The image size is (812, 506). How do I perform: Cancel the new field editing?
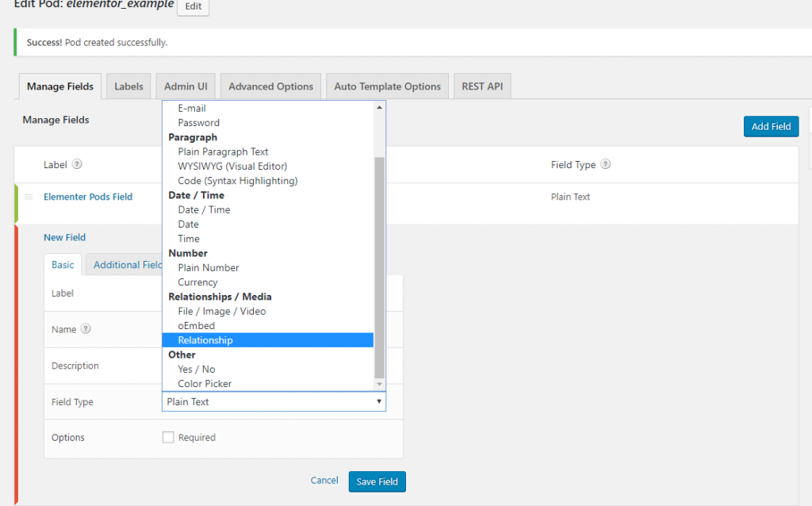click(324, 481)
